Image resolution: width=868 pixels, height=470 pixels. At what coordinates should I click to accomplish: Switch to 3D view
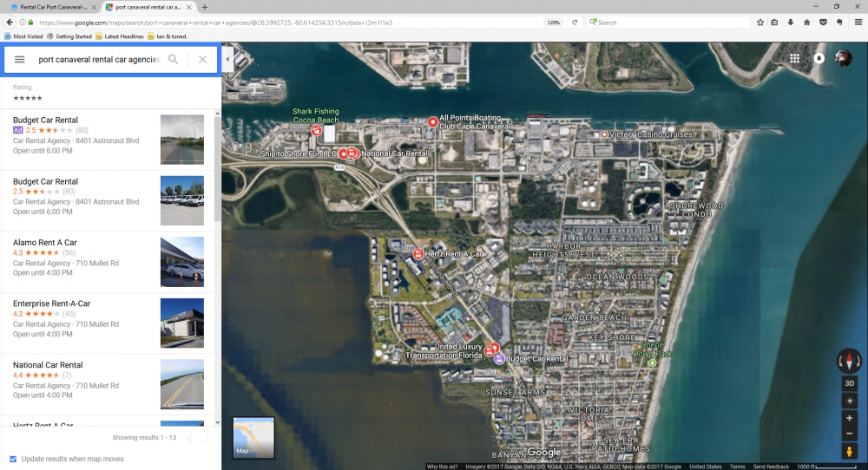click(849, 383)
